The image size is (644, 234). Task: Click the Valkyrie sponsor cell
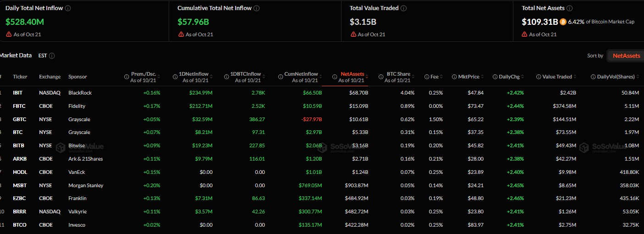coord(77,212)
